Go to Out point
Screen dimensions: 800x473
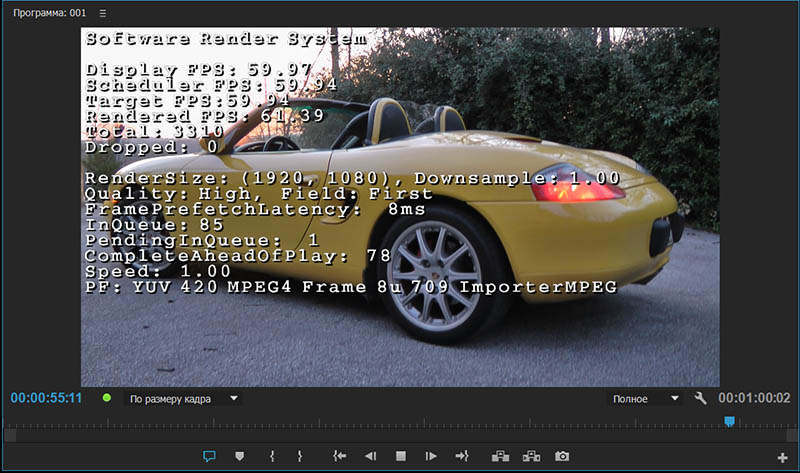[462, 456]
